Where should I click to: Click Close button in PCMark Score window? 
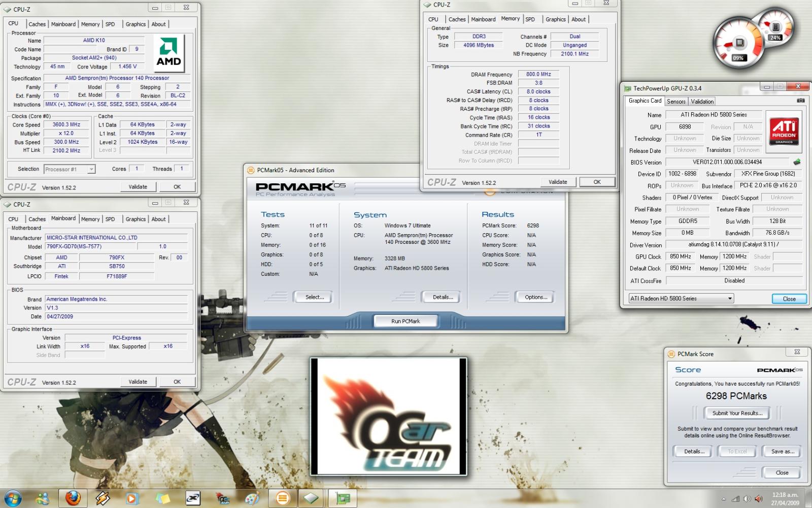[782, 472]
